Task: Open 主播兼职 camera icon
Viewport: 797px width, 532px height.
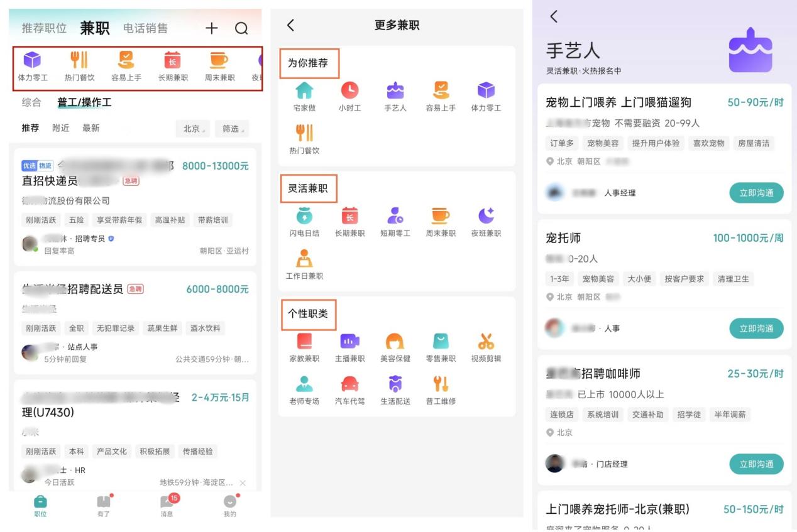Action: point(349,342)
